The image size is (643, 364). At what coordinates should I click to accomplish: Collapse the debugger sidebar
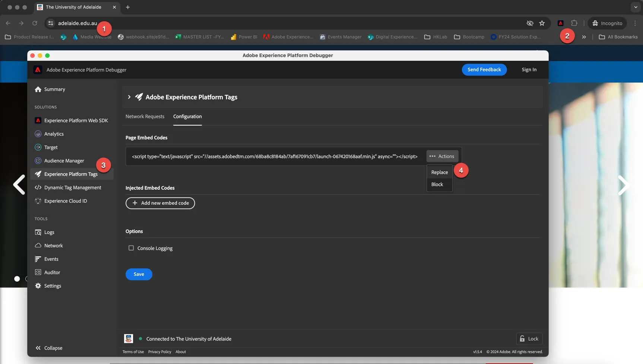point(49,348)
